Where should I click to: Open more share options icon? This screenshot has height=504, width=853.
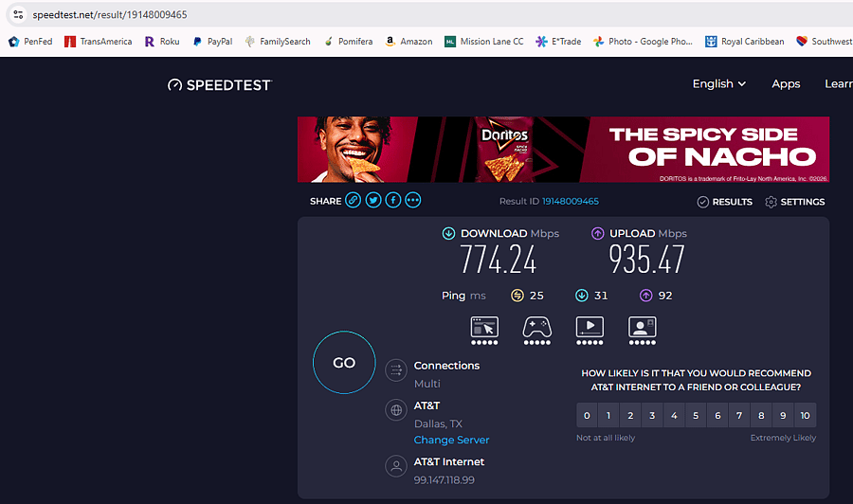pos(413,200)
